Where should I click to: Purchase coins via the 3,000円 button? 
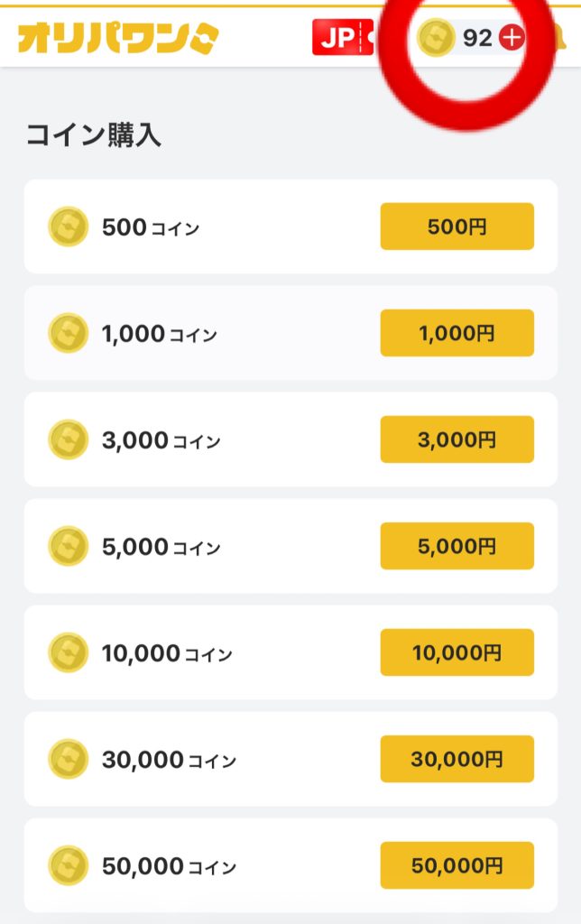point(456,439)
